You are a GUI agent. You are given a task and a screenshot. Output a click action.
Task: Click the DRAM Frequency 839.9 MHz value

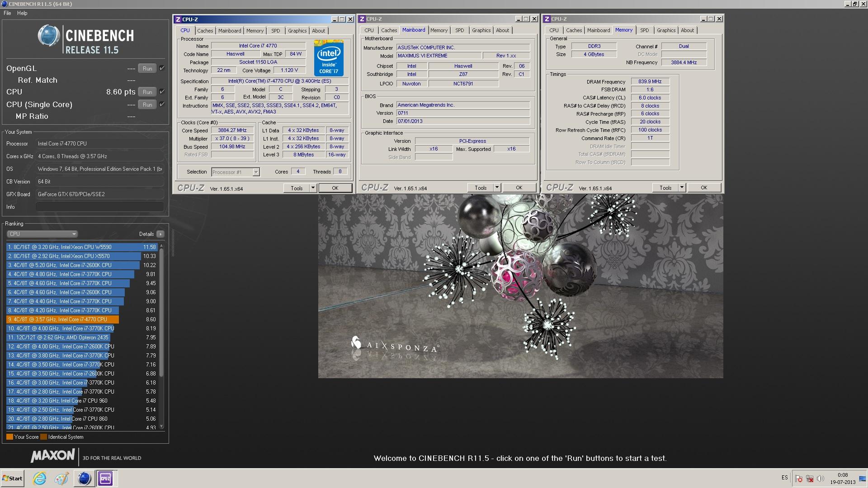click(650, 82)
